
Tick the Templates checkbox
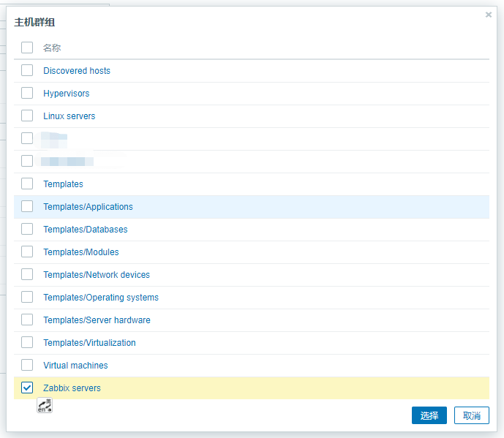[x=27, y=184]
